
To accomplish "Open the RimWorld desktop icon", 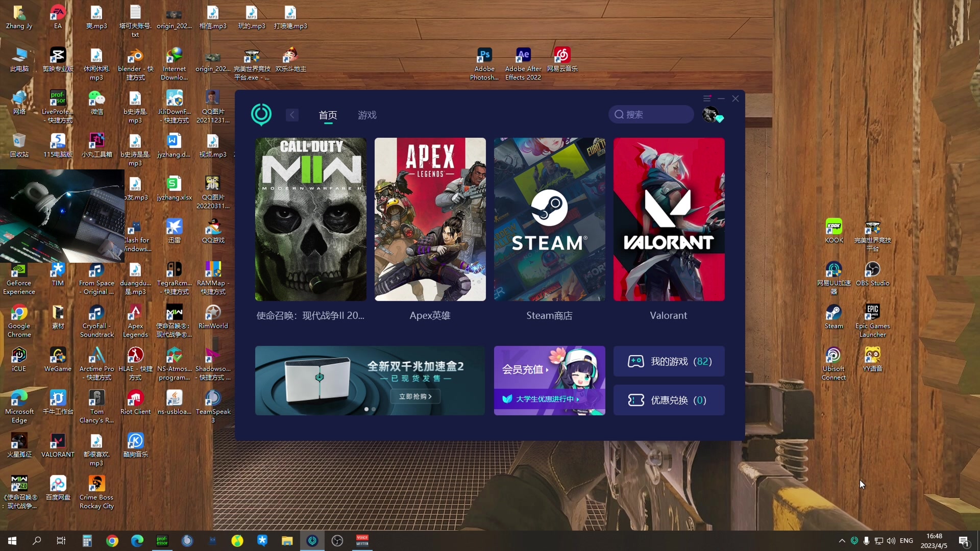I will tap(213, 317).
